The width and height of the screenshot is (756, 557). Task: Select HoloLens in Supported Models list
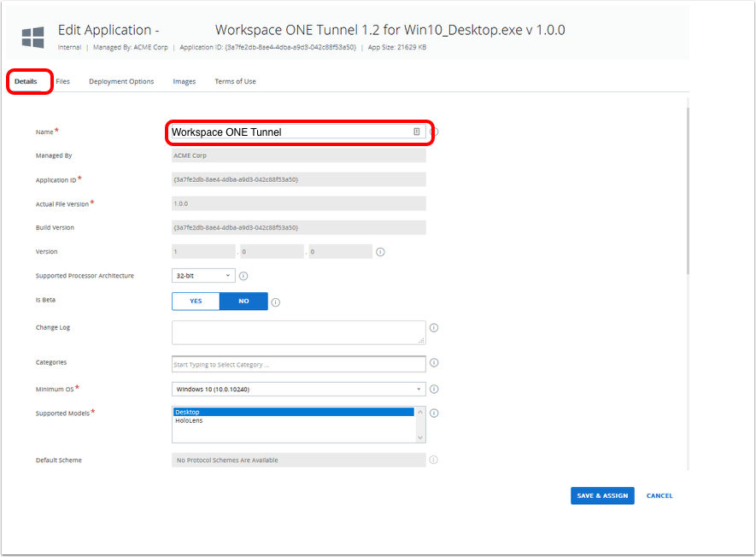[190, 420]
